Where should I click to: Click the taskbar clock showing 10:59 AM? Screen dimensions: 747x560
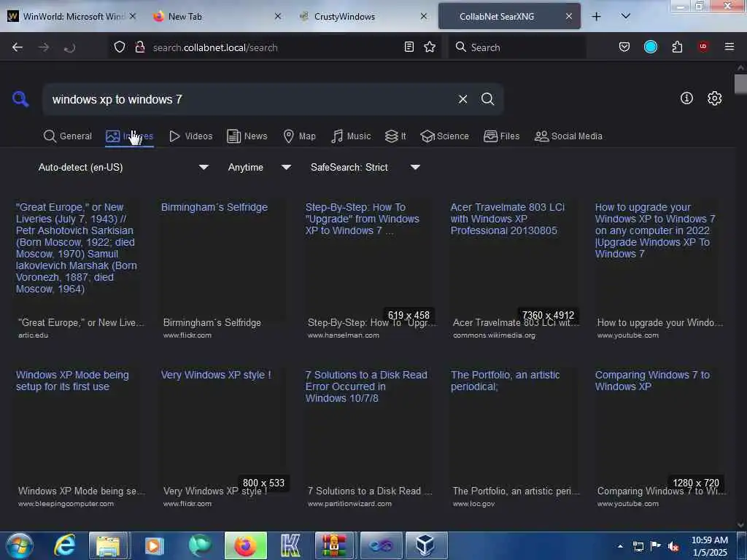point(709,545)
